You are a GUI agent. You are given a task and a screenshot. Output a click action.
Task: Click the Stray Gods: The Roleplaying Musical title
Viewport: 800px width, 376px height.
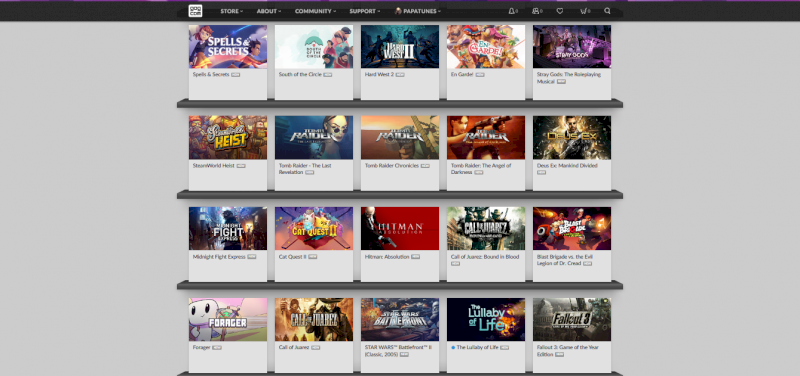(x=569, y=78)
